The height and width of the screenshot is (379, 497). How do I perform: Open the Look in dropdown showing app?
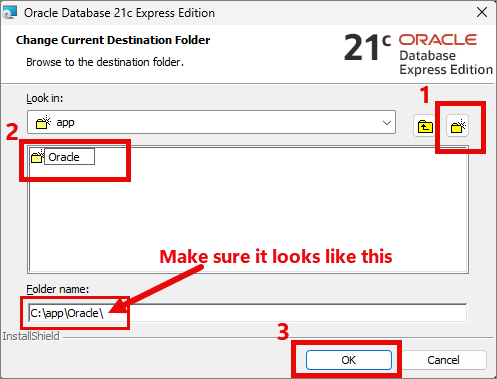click(211, 122)
